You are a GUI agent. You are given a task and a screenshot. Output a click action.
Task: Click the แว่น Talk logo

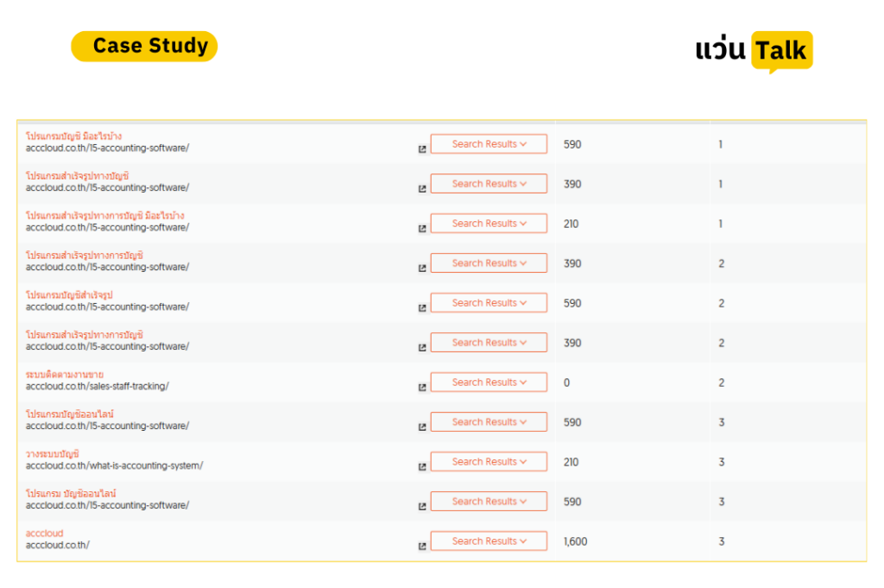754,51
